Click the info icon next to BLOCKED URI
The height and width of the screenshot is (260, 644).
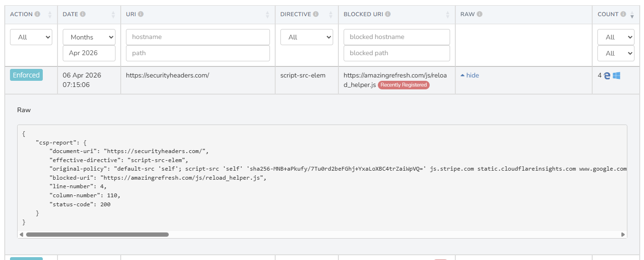coord(388,14)
